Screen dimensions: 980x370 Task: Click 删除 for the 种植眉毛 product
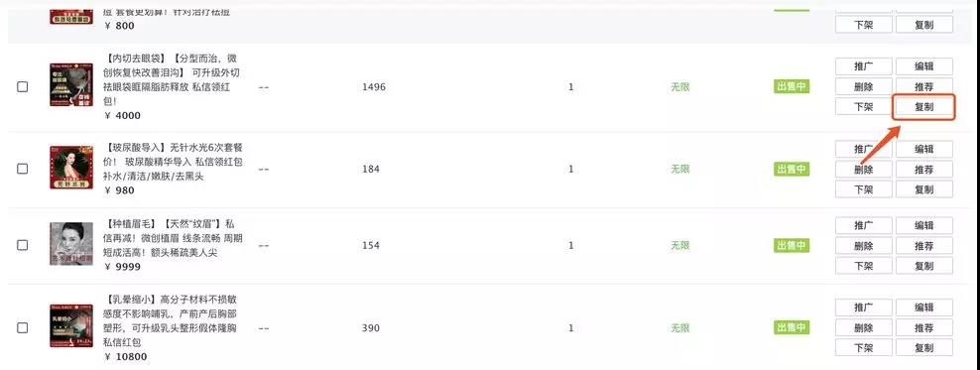click(863, 246)
